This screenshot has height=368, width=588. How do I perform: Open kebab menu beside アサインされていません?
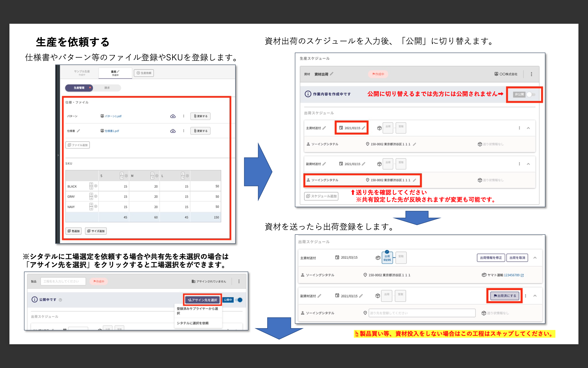click(x=239, y=281)
